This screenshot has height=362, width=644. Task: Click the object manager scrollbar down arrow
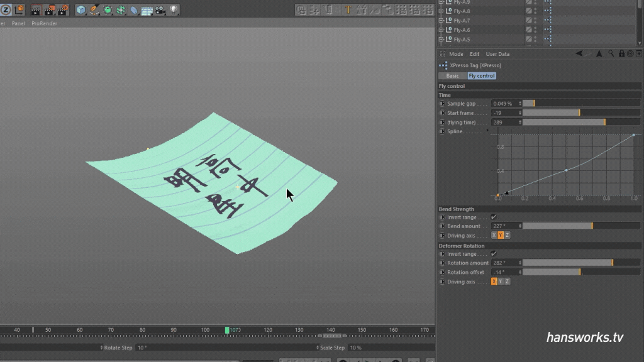click(x=640, y=43)
